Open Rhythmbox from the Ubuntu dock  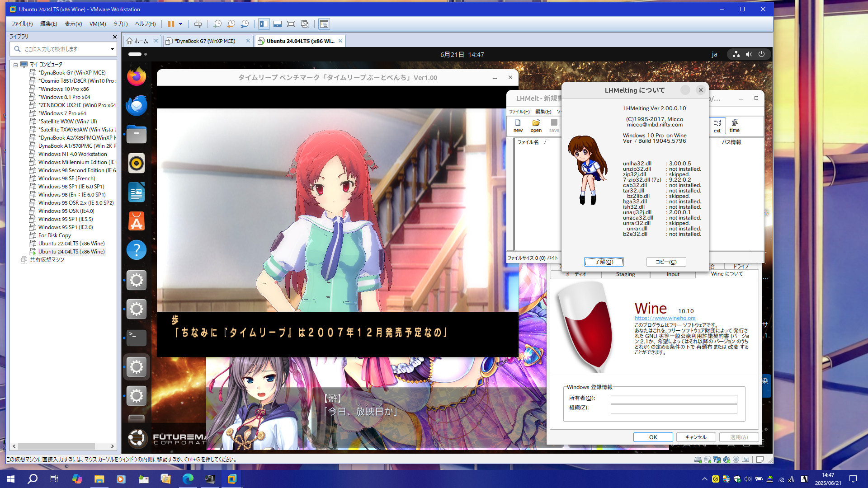pyautogui.click(x=137, y=163)
